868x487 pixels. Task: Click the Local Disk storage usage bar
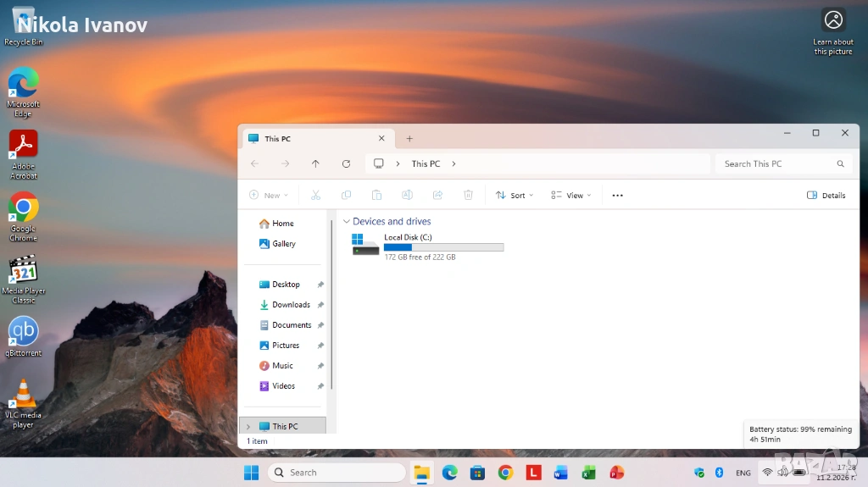coord(443,247)
